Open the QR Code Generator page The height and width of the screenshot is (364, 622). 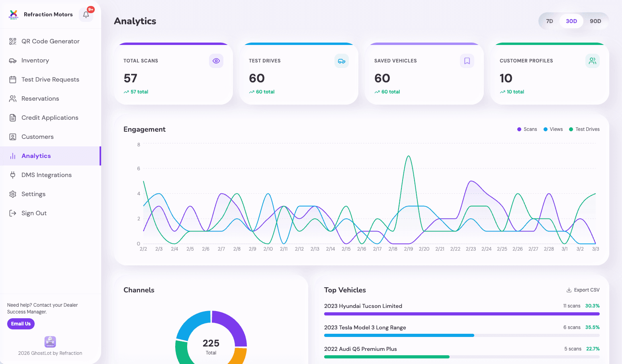pyautogui.click(x=50, y=41)
